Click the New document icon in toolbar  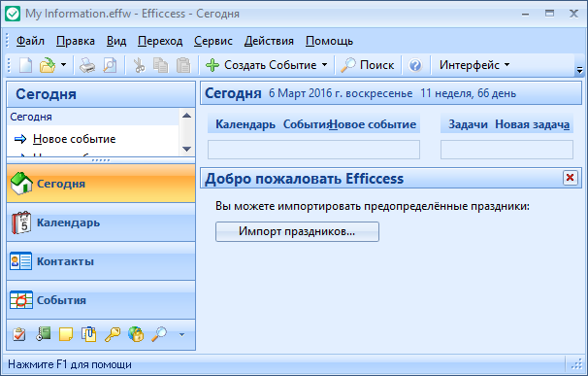(x=25, y=65)
